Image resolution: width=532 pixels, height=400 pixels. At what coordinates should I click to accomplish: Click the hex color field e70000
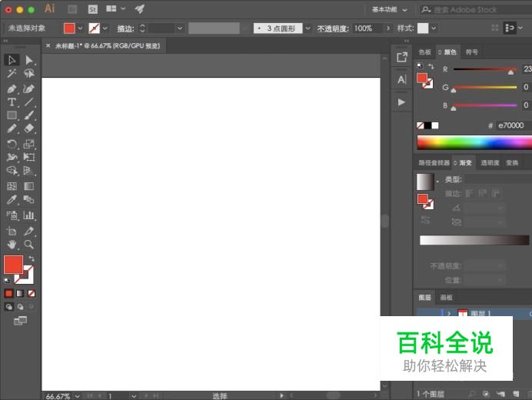point(510,125)
